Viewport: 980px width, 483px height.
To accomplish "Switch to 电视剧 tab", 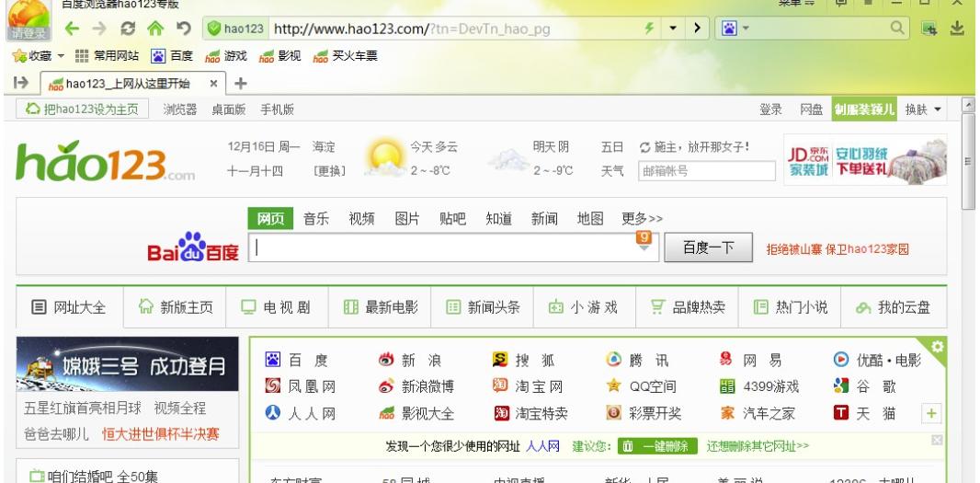I will (277, 307).
